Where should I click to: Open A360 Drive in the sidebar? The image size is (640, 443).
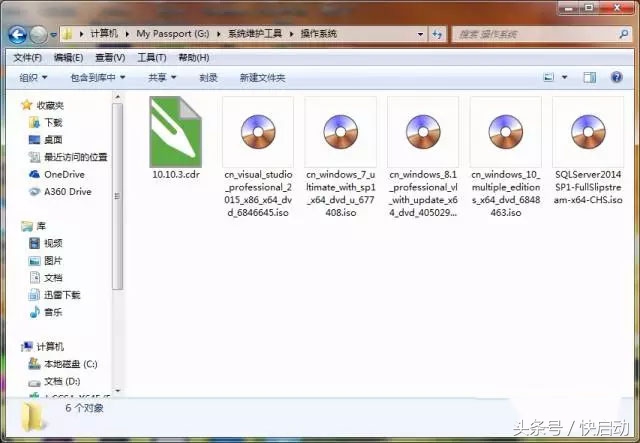68,191
